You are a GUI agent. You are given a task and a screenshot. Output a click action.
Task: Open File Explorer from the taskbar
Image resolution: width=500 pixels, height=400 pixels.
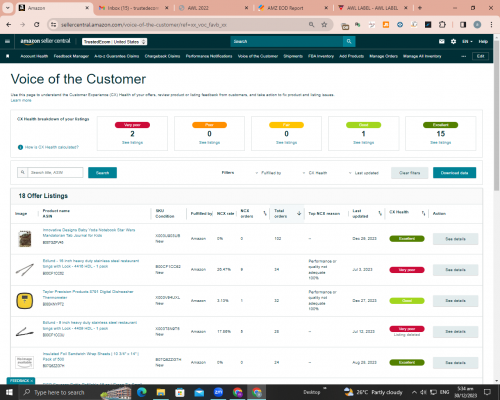(161, 392)
